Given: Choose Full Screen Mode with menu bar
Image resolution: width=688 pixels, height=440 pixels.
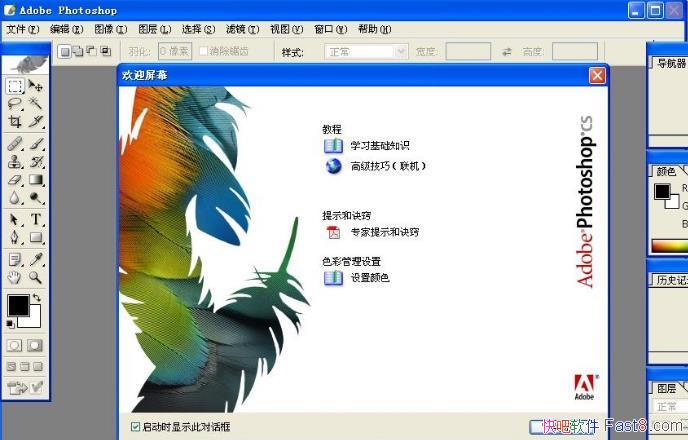Looking at the screenshot, I should (x=25, y=366).
